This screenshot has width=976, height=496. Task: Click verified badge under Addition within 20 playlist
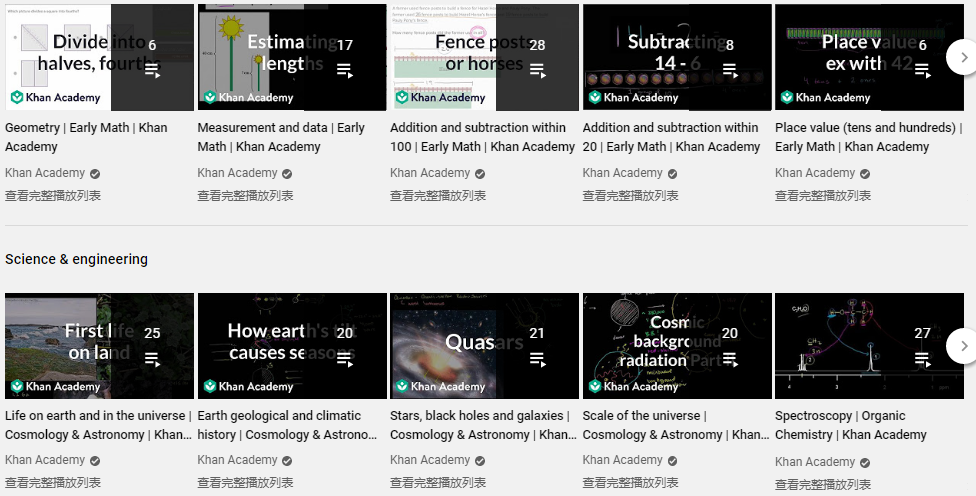(x=672, y=174)
